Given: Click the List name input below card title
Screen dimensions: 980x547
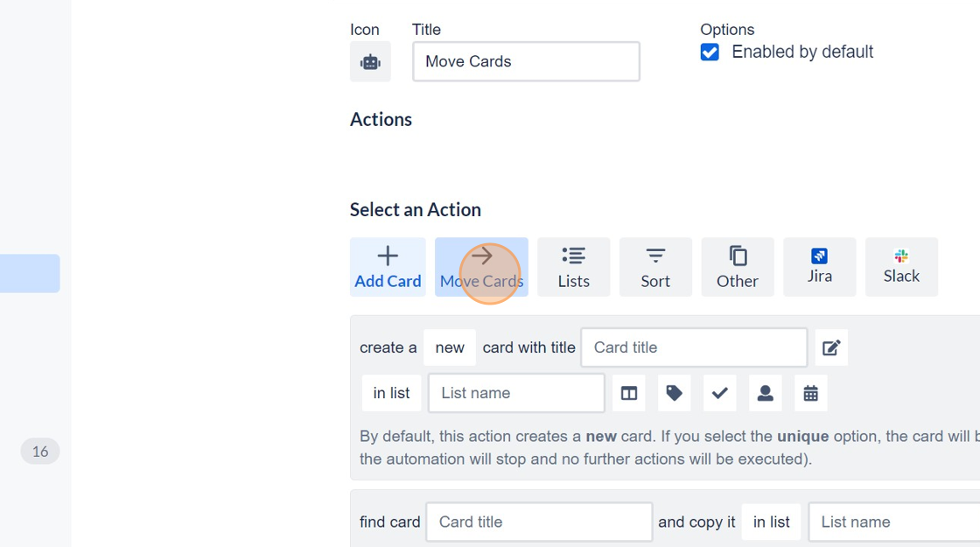Looking at the screenshot, I should click(516, 393).
